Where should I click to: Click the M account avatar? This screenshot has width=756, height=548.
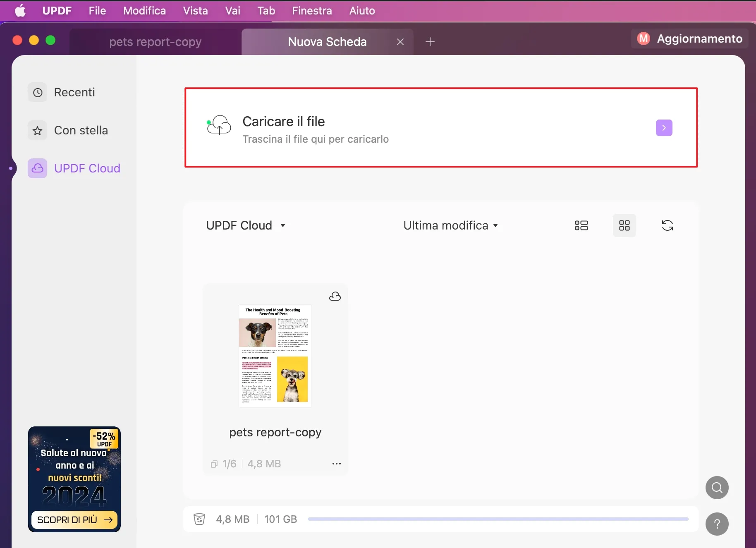point(644,38)
